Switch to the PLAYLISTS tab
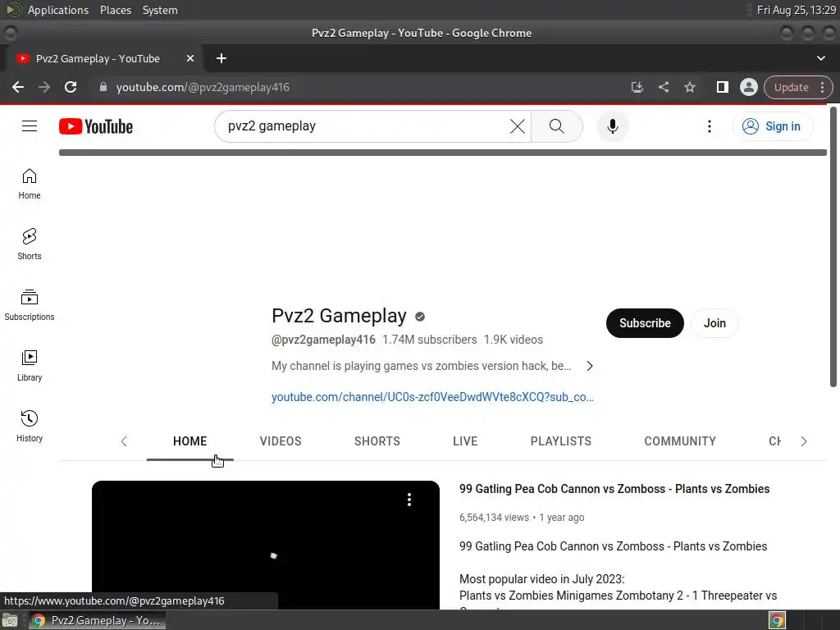The width and height of the screenshot is (840, 630). [x=561, y=441]
